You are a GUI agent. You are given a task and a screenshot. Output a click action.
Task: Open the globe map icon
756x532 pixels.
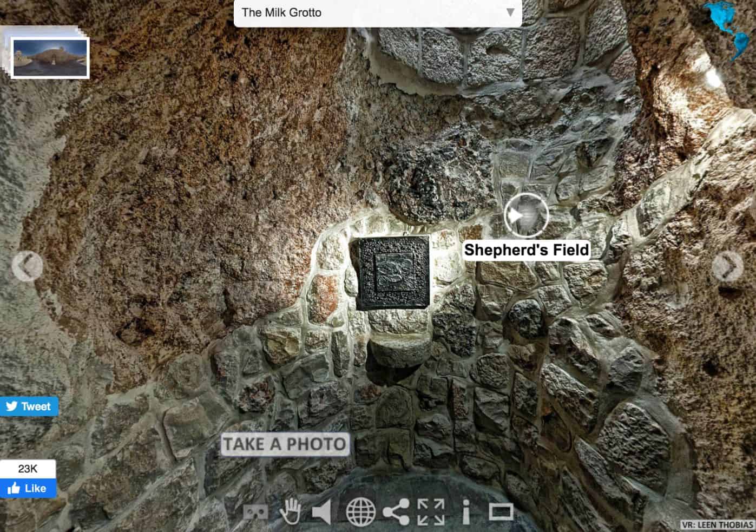tap(360, 511)
